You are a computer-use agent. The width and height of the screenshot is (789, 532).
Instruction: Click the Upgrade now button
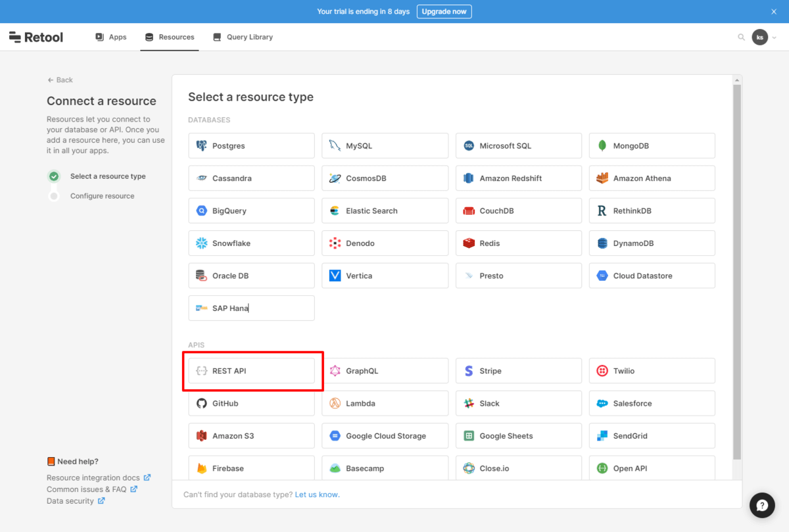point(444,12)
